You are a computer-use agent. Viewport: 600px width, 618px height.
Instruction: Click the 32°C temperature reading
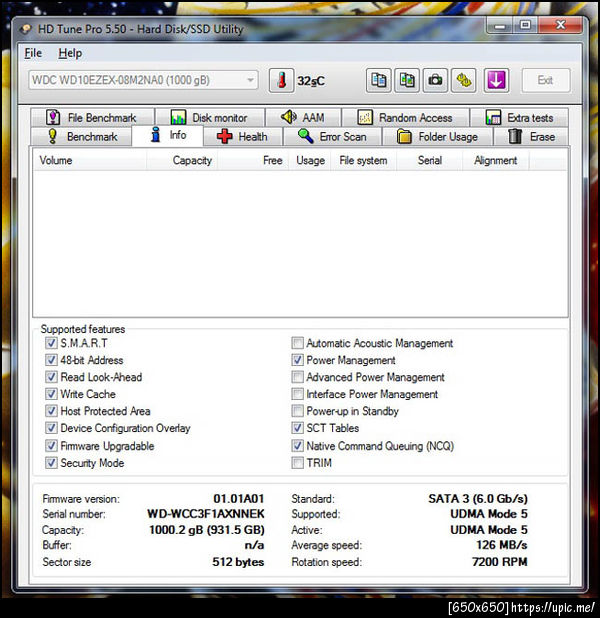(311, 81)
